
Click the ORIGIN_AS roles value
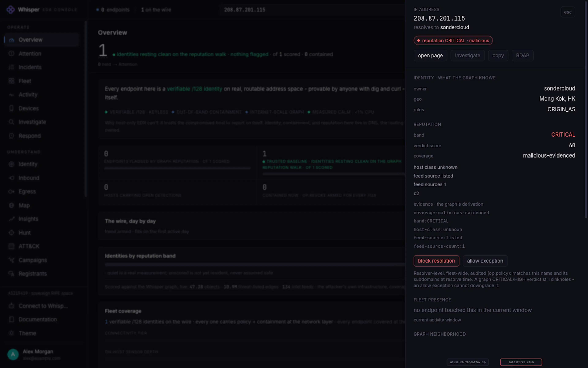(x=561, y=109)
